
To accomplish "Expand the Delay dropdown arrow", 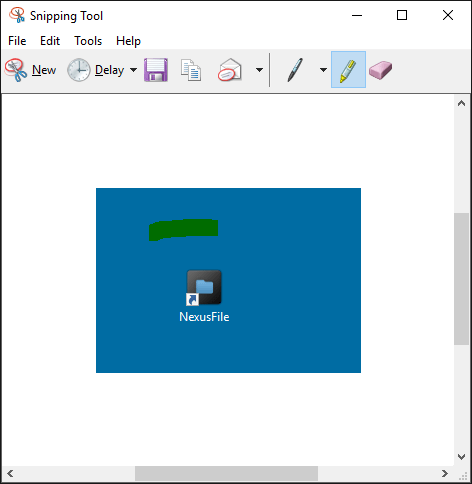I will click(x=133, y=70).
